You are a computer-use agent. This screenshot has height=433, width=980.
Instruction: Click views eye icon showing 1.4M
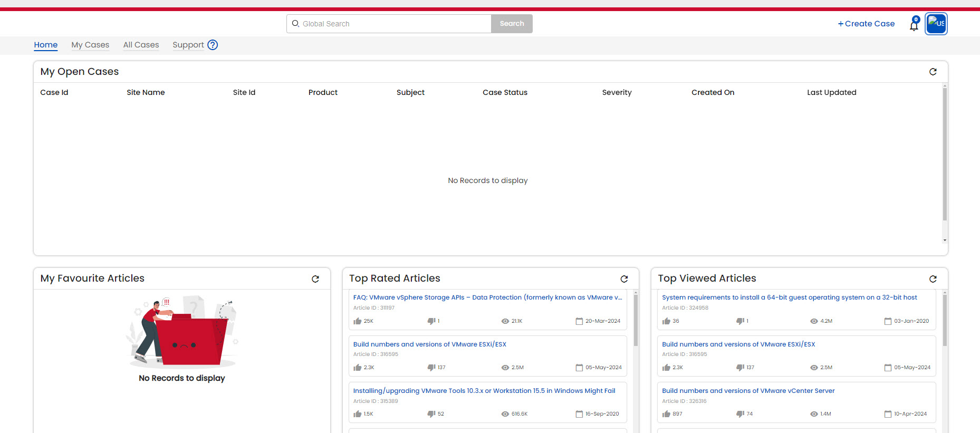click(x=814, y=414)
